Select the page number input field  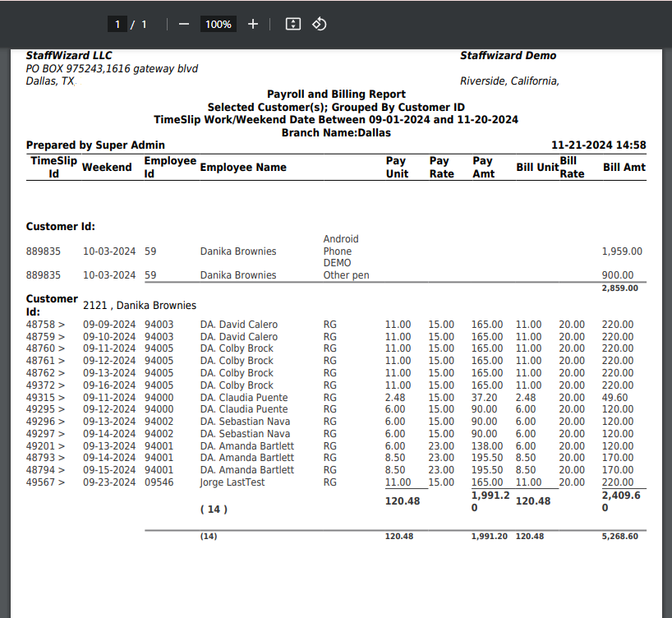click(117, 25)
